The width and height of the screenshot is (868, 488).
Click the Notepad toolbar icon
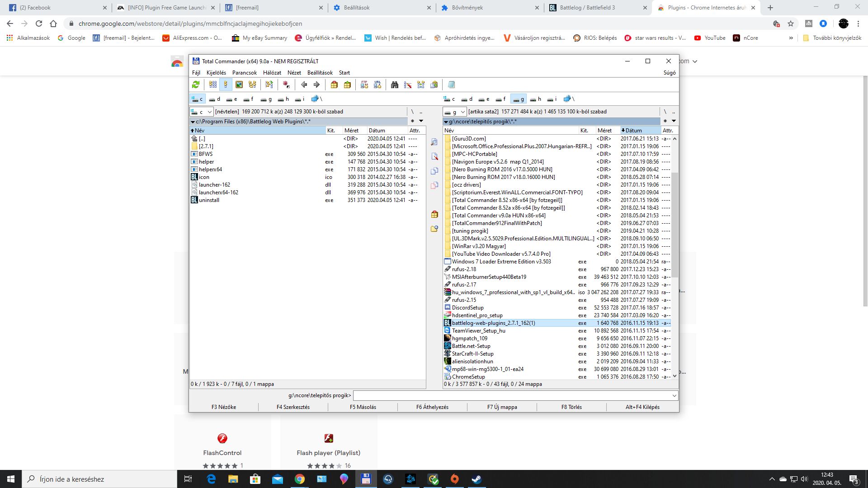pyautogui.click(x=451, y=84)
